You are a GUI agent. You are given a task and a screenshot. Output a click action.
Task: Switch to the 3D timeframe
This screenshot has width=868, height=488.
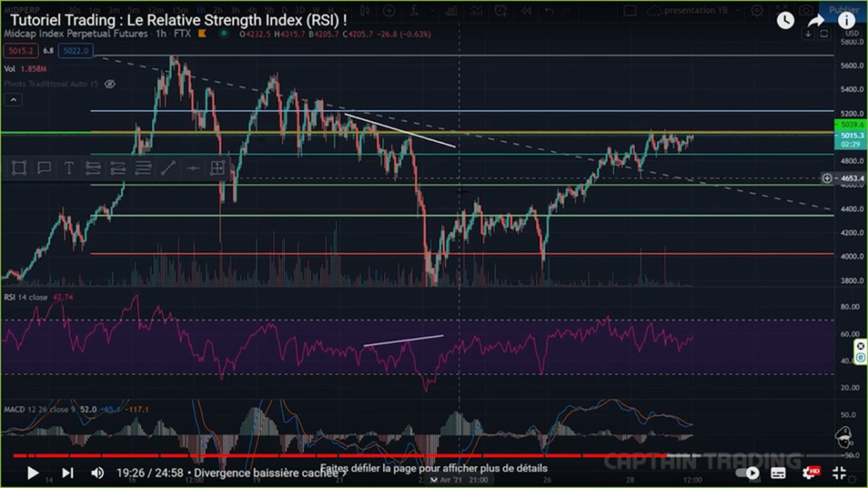299,10
